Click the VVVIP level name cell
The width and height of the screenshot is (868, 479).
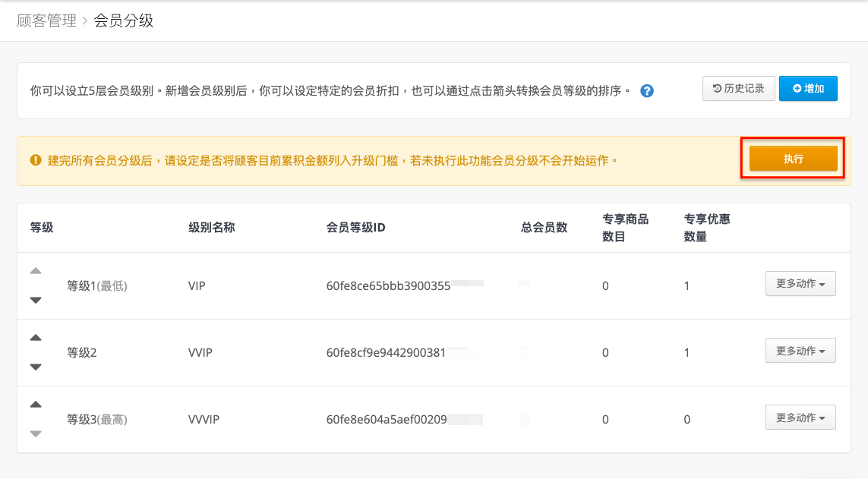204,419
